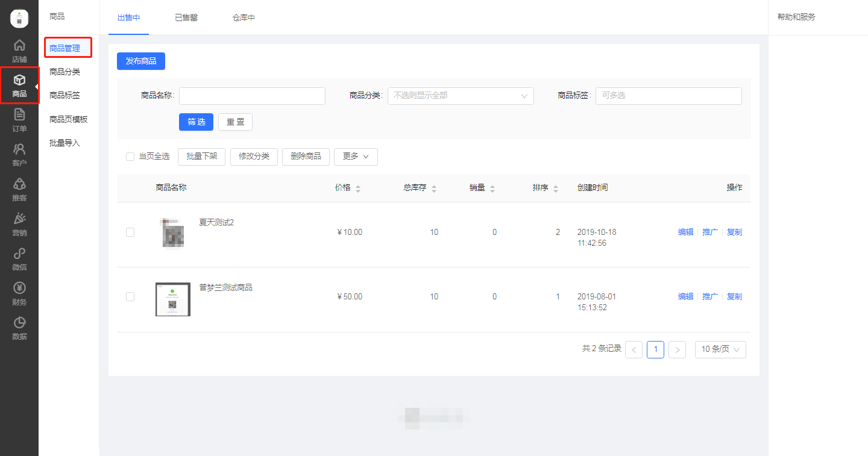Switch to the 仓库中 tab
Viewport: 868px width, 456px height.
point(244,17)
